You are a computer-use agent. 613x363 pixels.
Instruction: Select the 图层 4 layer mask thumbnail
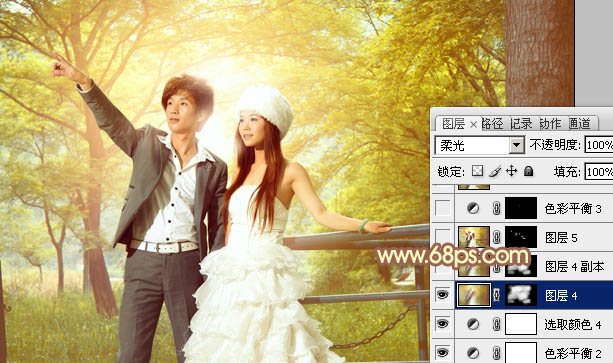click(x=521, y=295)
